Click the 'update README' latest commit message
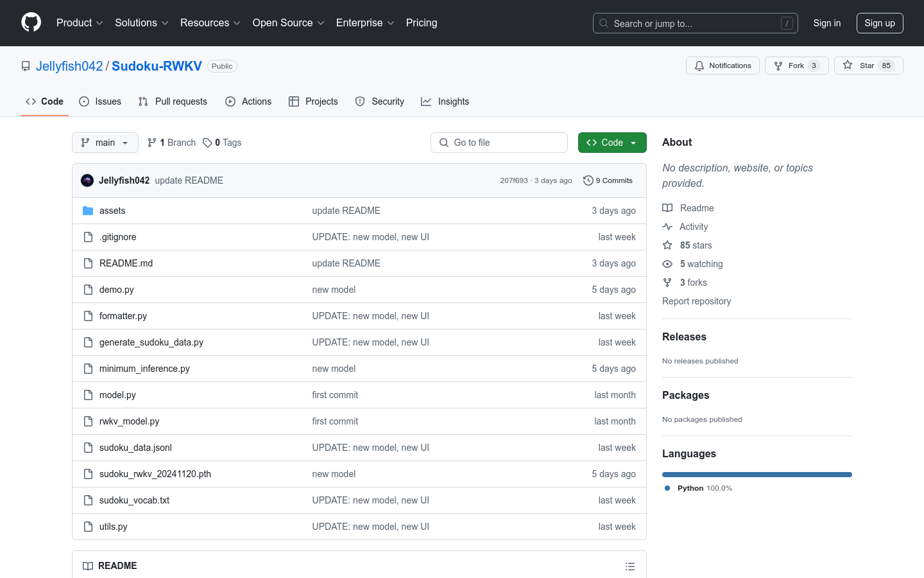 coord(189,180)
